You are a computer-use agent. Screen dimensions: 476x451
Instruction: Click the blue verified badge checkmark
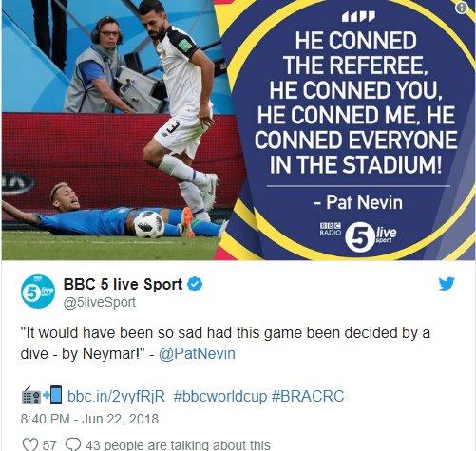(195, 284)
